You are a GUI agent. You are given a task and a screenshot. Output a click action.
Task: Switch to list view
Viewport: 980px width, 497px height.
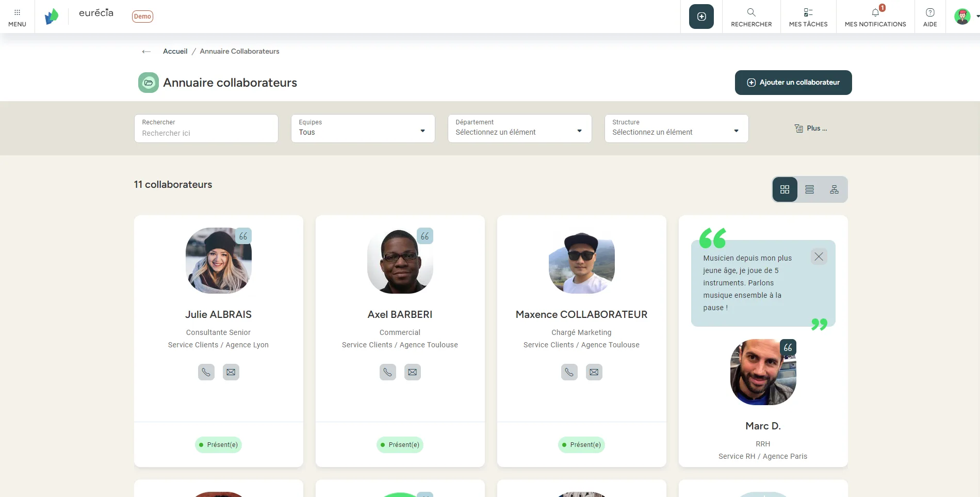(810, 189)
